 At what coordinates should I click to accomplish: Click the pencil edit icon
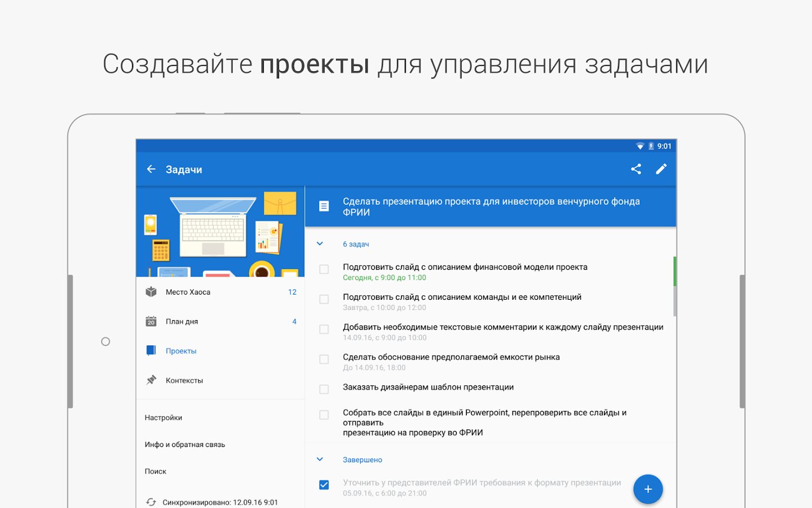coord(661,169)
